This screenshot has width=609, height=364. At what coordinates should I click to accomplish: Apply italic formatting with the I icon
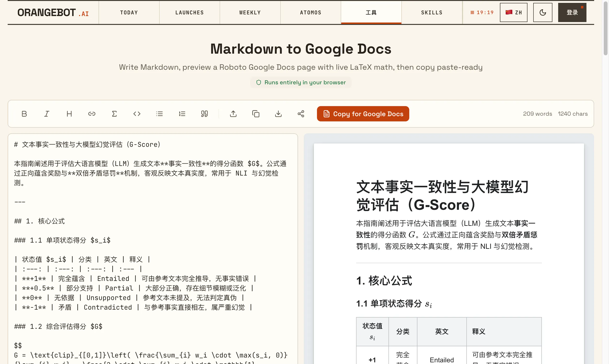(x=47, y=114)
